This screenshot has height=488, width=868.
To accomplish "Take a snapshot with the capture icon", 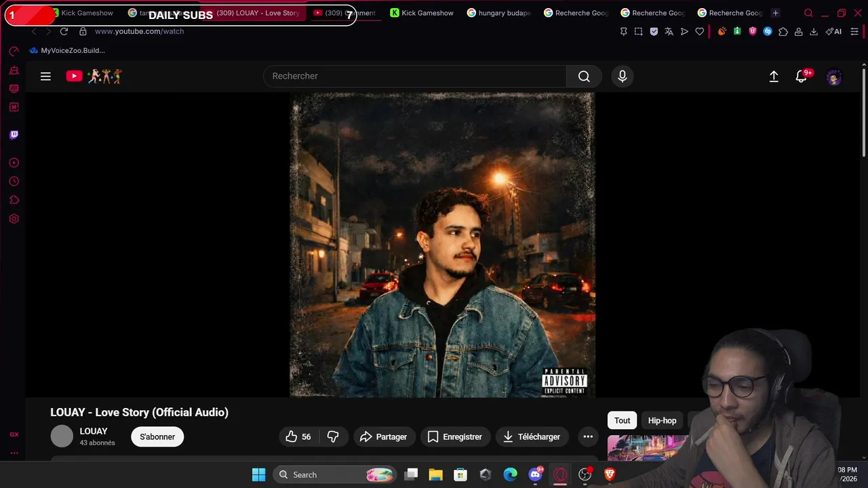I will coord(639,31).
